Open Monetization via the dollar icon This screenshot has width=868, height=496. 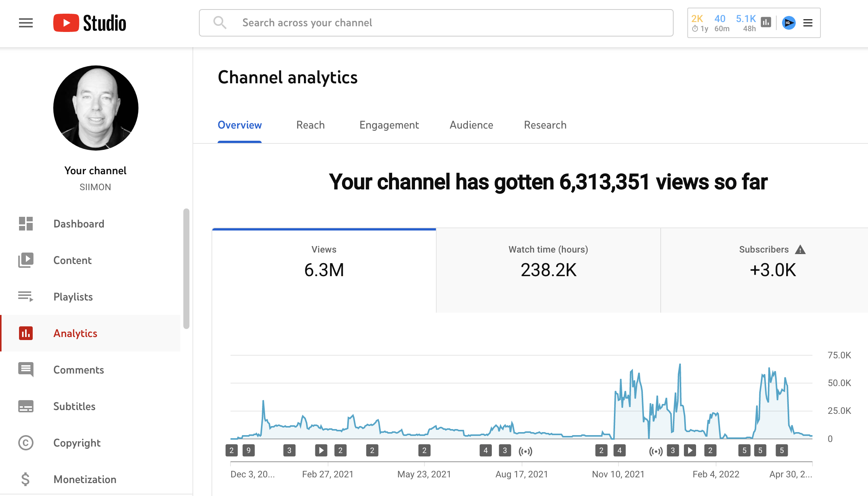25,479
